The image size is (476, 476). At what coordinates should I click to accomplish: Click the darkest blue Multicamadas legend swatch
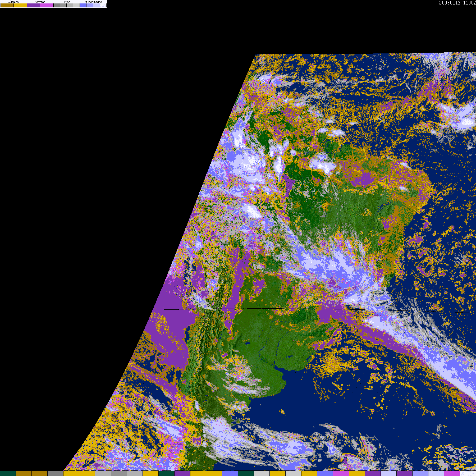[x=83, y=5]
